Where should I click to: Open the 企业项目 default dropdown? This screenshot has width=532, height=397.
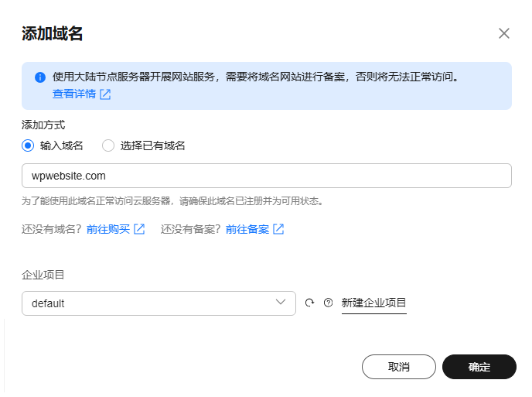pyautogui.click(x=159, y=303)
